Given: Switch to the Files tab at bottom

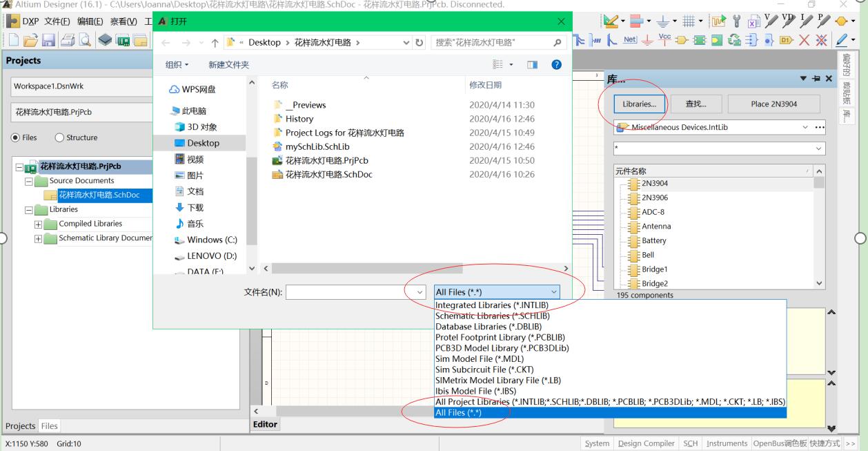Looking at the screenshot, I should click(49, 426).
